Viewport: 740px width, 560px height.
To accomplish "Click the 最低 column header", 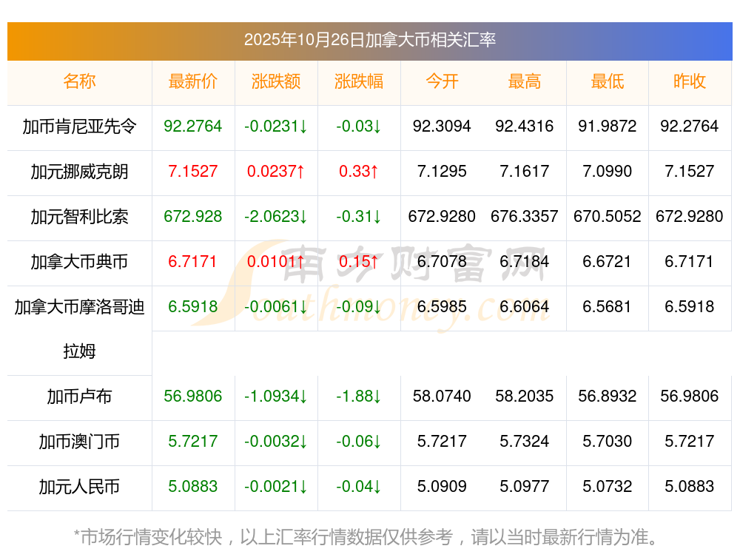I will (x=608, y=81).
